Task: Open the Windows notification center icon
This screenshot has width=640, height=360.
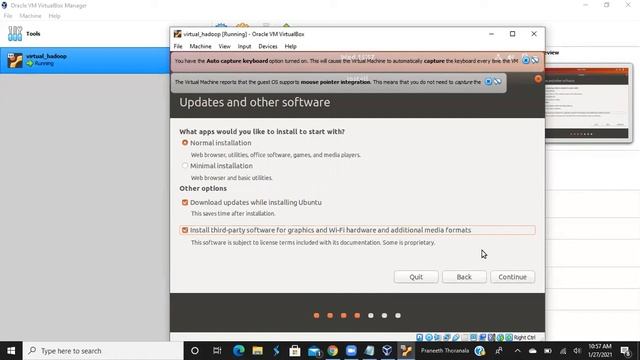Action: pyautogui.click(x=625, y=351)
